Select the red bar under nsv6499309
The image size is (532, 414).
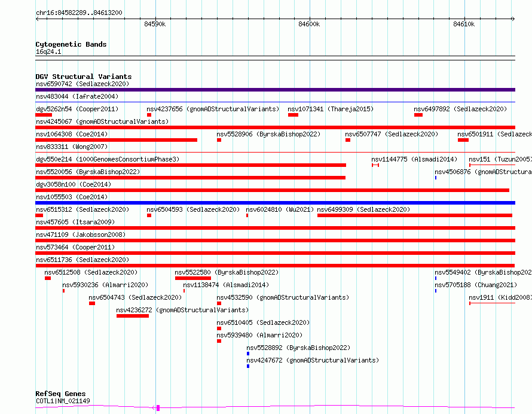click(415, 215)
